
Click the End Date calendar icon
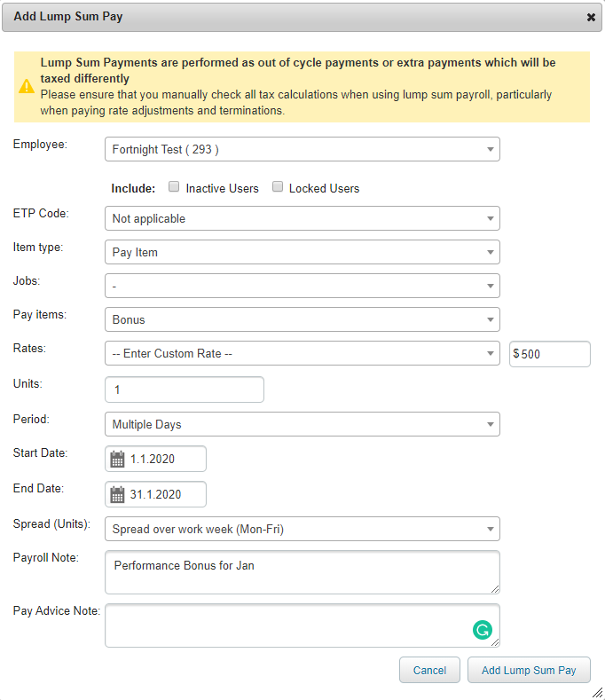(117, 494)
